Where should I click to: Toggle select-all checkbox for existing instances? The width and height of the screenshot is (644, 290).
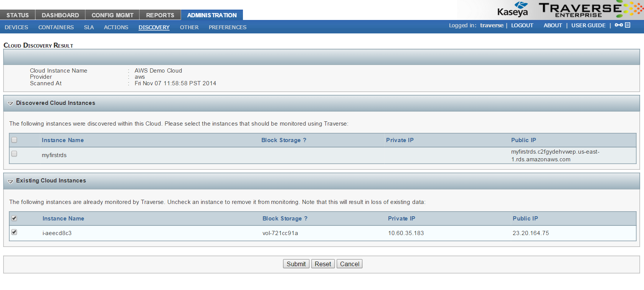[x=14, y=219]
